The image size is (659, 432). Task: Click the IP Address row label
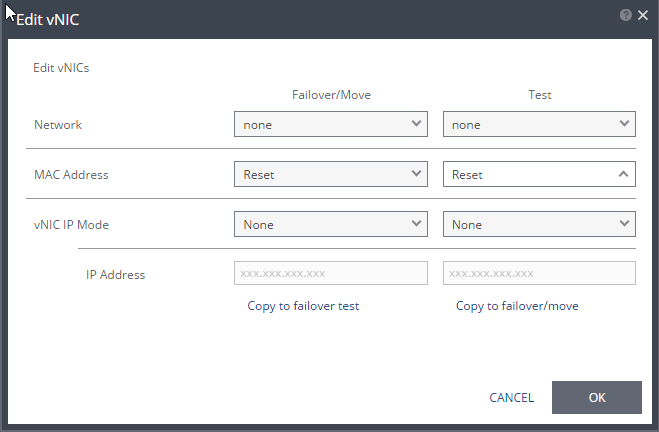point(116,275)
